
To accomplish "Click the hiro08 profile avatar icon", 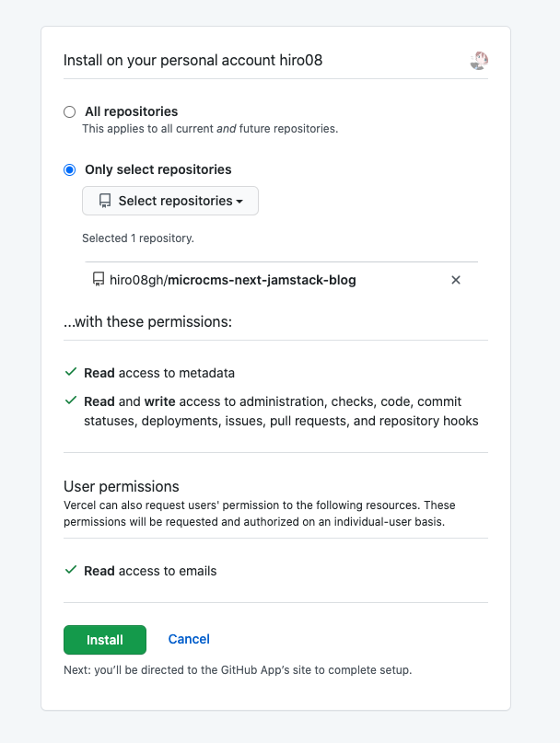I will click(478, 61).
